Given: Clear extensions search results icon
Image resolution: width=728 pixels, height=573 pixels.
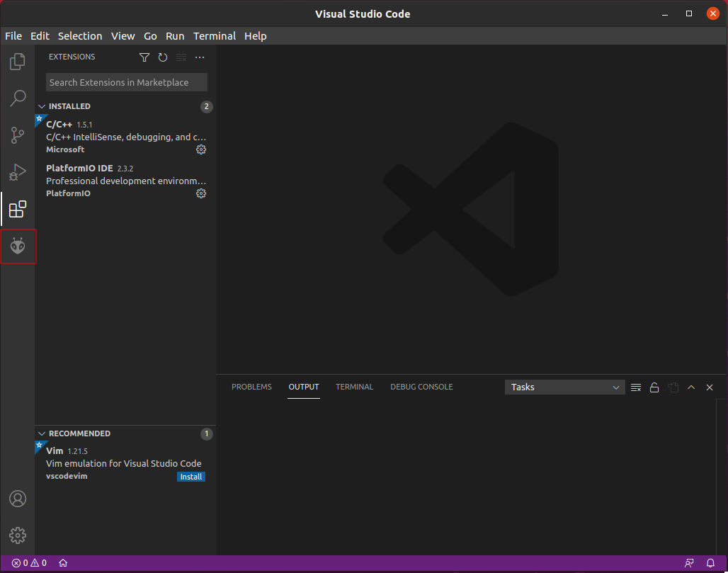Looking at the screenshot, I should (181, 57).
